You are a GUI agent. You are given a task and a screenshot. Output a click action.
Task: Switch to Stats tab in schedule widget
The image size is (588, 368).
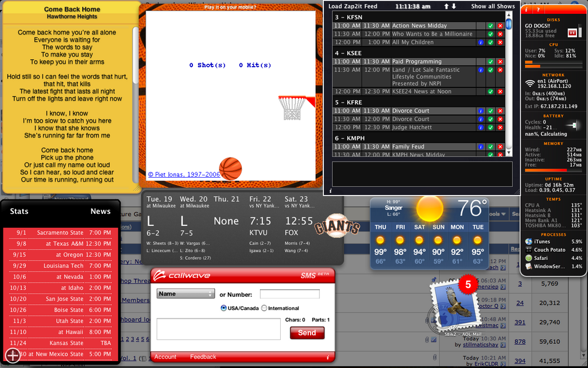(19, 211)
